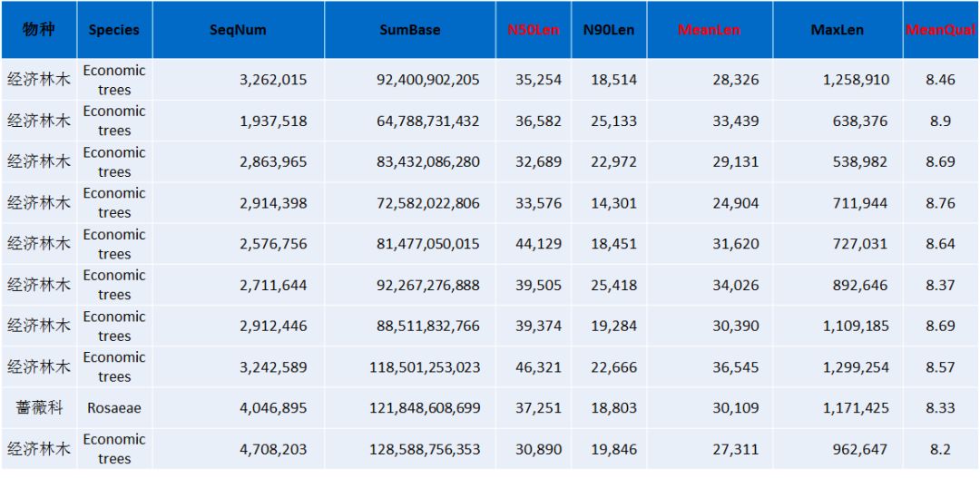980x478 pixels.
Task: Select SumBase value 64,788,731,432
Action: (427, 121)
